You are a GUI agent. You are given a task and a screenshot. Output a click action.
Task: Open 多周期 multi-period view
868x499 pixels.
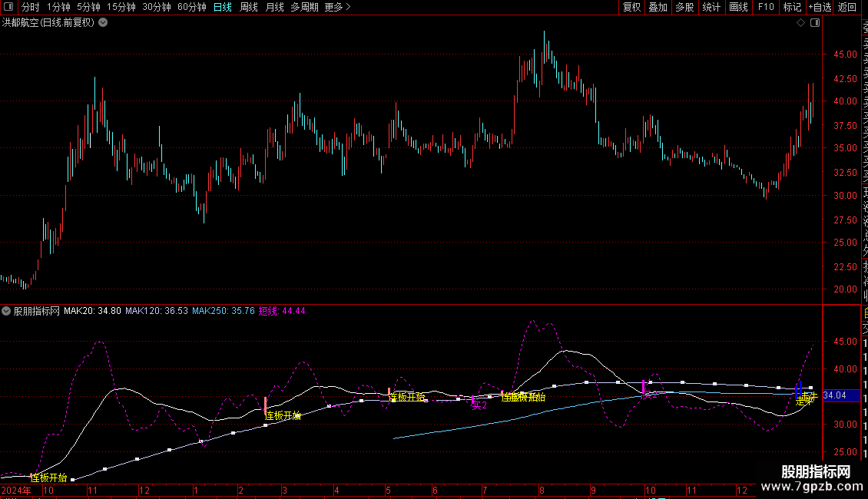pyautogui.click(x=304, y=7)
